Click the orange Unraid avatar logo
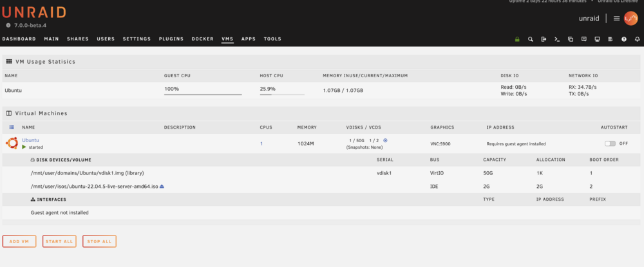This screenshot has width=644, height=267. coord(630,19)
